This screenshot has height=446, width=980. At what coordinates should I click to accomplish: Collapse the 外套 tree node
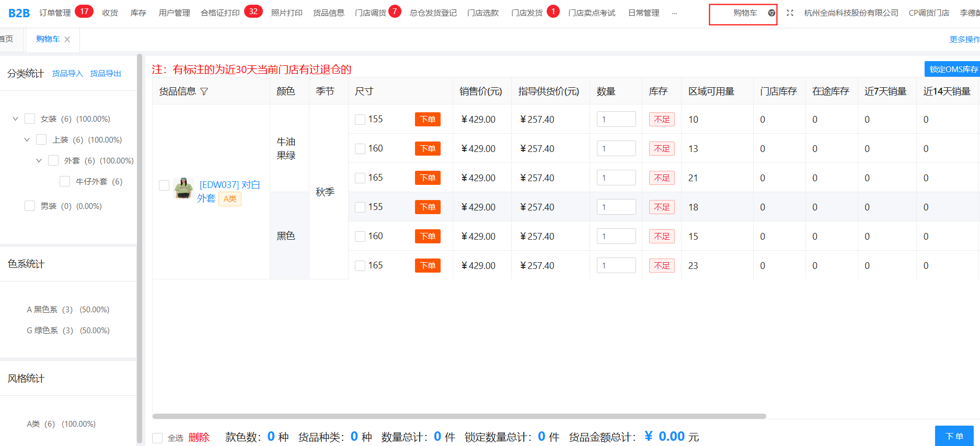[39, 161]
